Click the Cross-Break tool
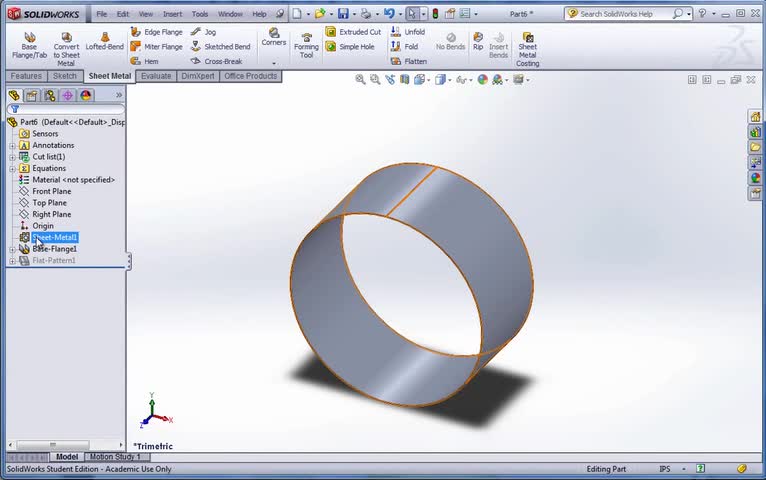The height and width of the screenshot is (480, 766). [x=217, y=61]
